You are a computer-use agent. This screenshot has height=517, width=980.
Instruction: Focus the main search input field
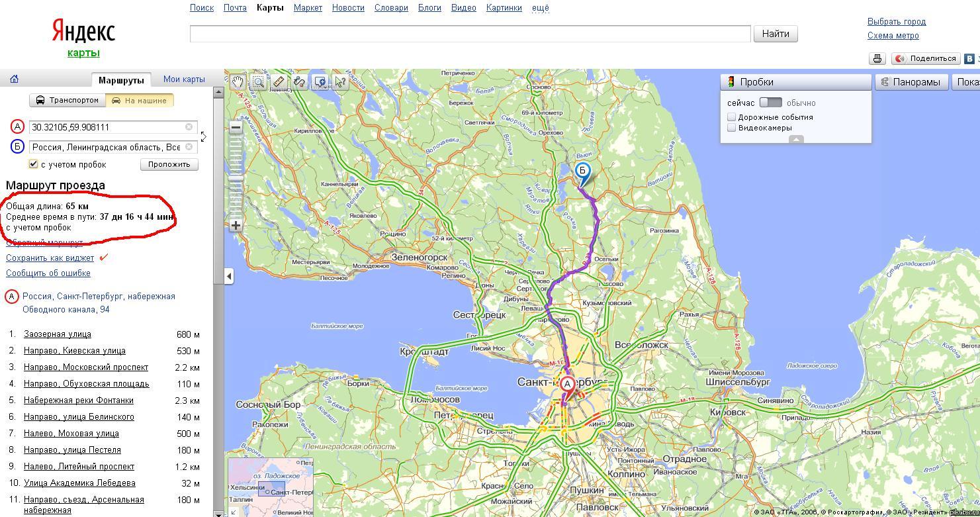(470, 34)
